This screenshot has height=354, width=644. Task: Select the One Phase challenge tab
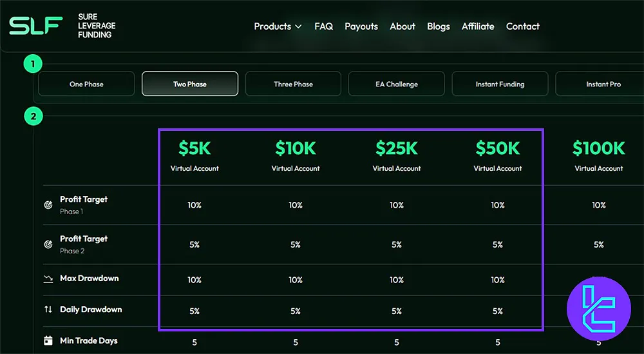click(x=86, y=84)
